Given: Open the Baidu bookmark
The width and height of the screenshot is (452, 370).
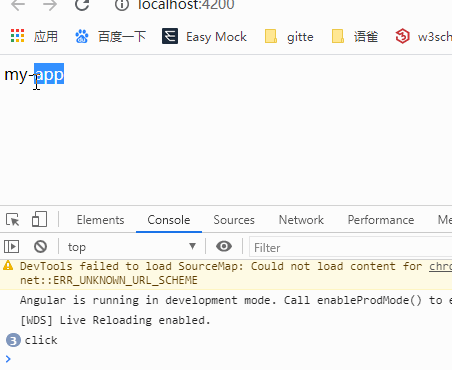Looking at the screenshot, I should coord(110,36).
